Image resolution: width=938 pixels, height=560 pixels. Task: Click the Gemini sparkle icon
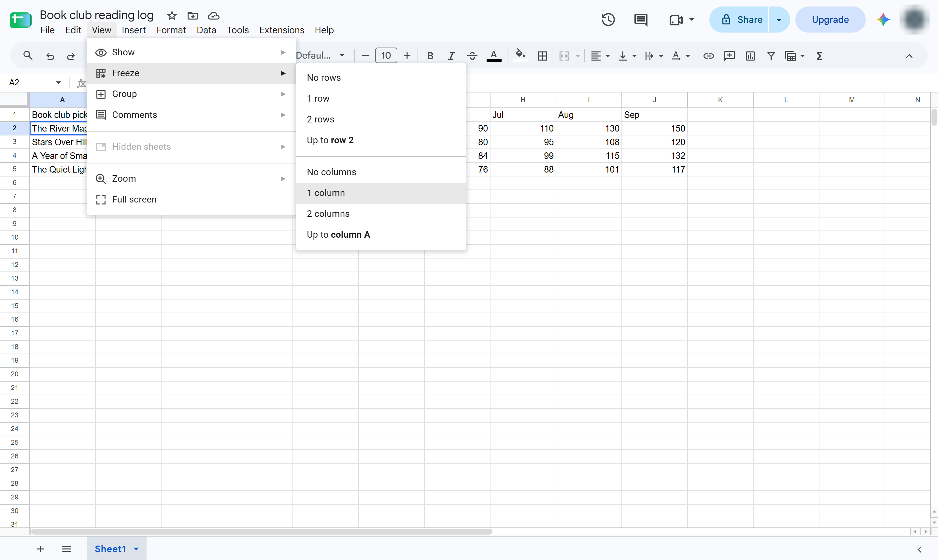883,20
